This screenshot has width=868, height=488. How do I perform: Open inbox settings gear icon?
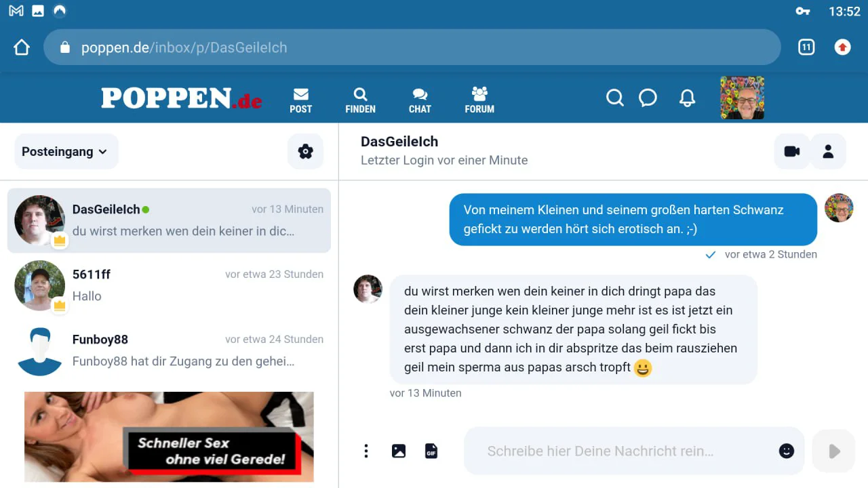[306, 151]
